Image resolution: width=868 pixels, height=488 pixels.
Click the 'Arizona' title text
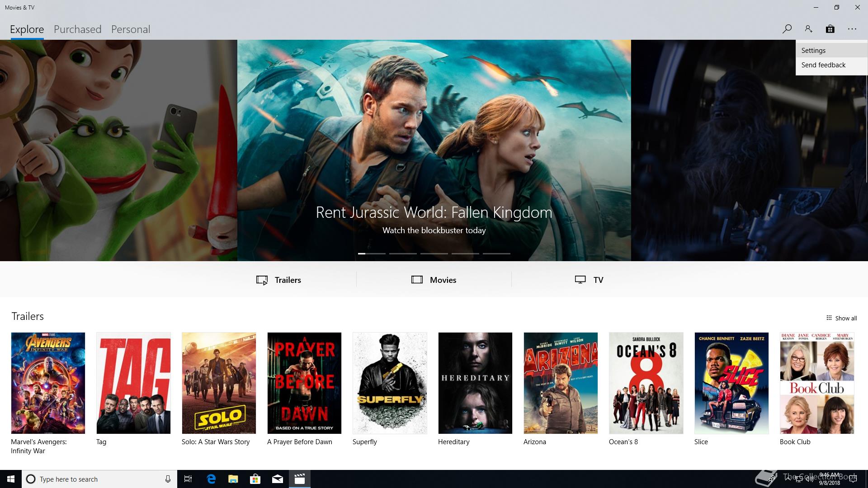(535, 442)
